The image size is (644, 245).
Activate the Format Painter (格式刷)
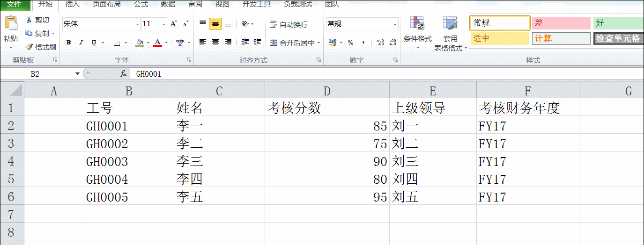(41, 47)
